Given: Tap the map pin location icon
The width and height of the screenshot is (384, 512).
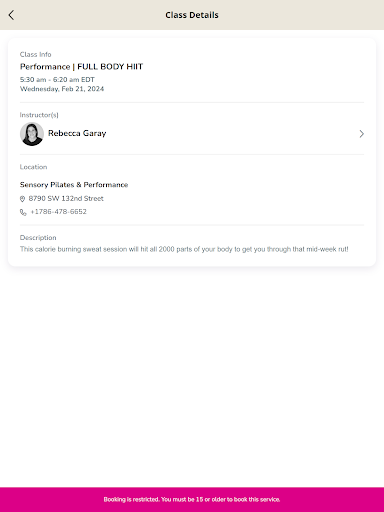Looking at the screenshot, I should 22,199.
